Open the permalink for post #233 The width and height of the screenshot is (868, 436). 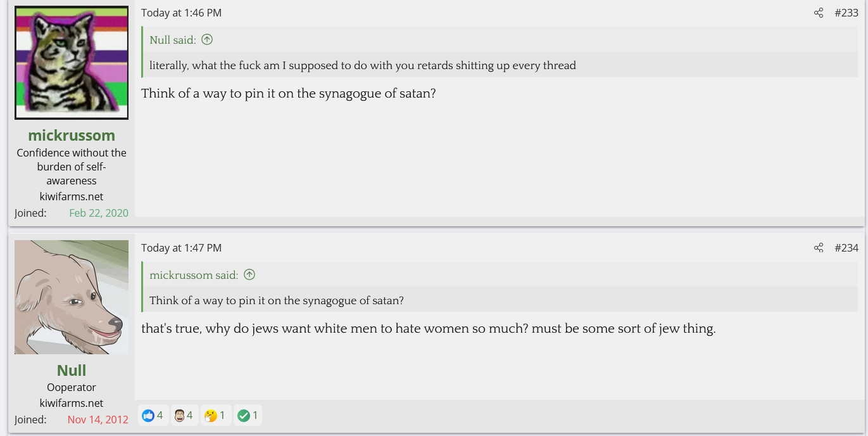[x=846, y=13]
